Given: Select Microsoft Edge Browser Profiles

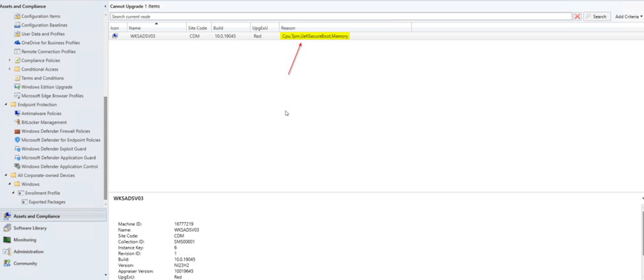Looking at the screenshot, I should (x=52, y=96).
